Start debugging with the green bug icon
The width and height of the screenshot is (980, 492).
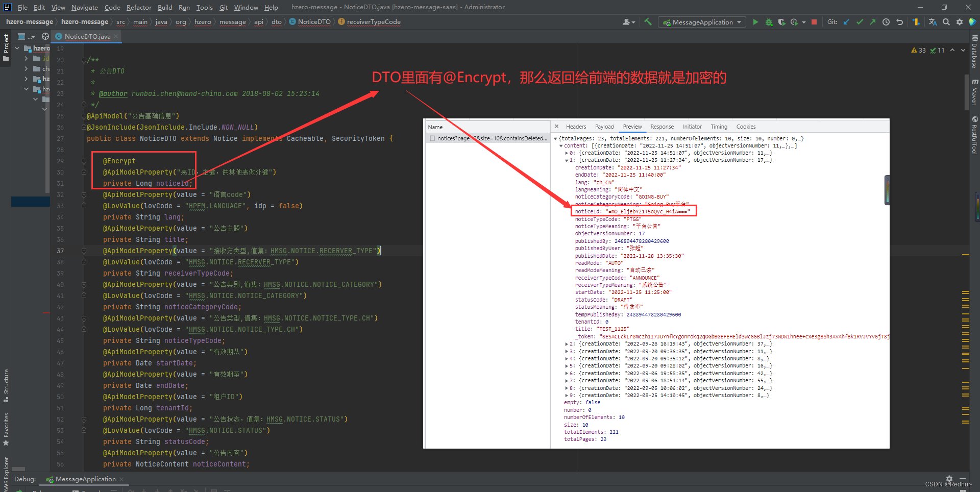[x=769, y=22]
